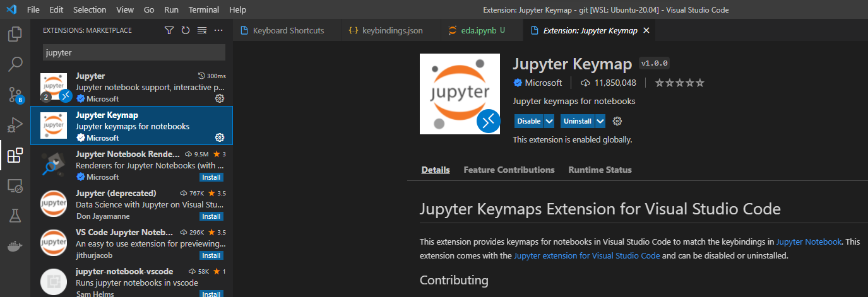The image size is (868, 297).
Task: Open the Search view in activity bar
Action: point(15,64)
